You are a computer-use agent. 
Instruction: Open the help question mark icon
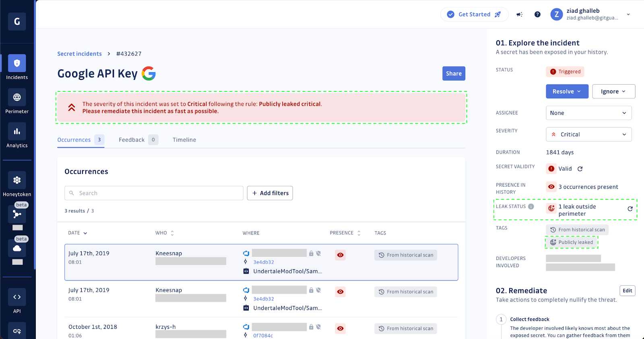(537, 15)
